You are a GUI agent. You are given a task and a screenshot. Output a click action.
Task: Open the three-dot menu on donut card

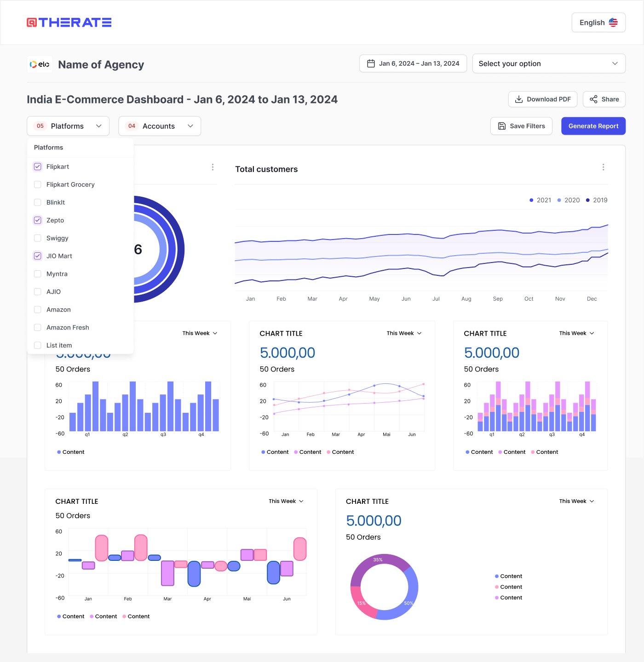pyautogui.click(x=213, y=167)
